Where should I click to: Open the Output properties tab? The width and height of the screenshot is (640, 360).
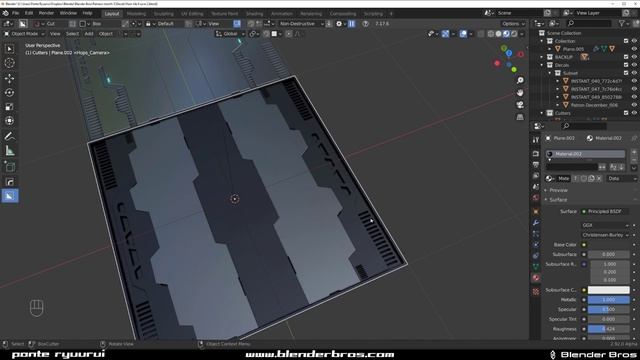536,164
